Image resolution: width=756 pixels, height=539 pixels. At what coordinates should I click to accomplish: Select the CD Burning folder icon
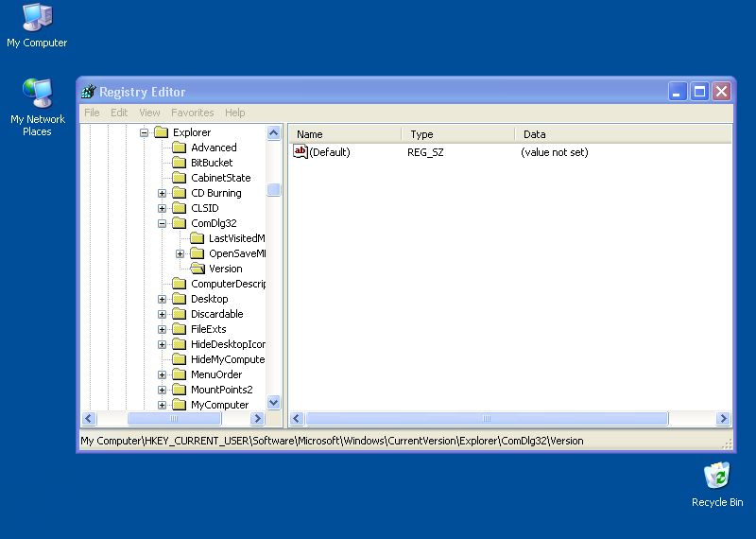click(x=179, y=193)
